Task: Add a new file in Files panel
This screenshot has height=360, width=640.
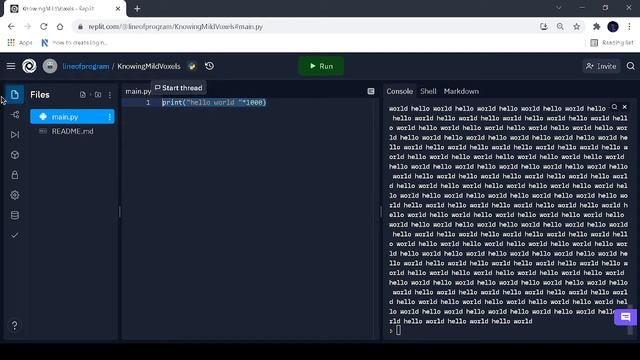Action: [x=83, y=95]
